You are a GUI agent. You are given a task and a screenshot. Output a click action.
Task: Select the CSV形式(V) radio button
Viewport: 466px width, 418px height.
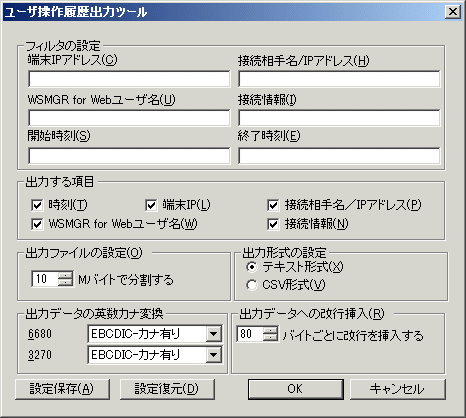coord(252,285)
